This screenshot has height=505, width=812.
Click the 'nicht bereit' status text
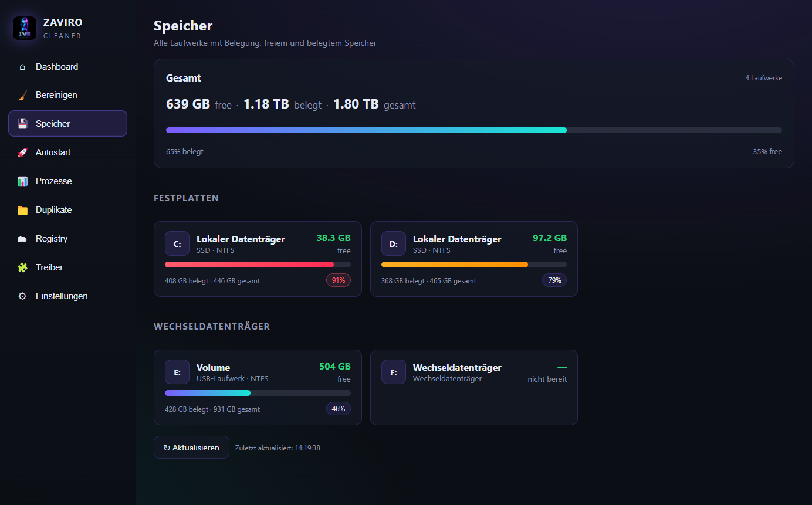547,379
